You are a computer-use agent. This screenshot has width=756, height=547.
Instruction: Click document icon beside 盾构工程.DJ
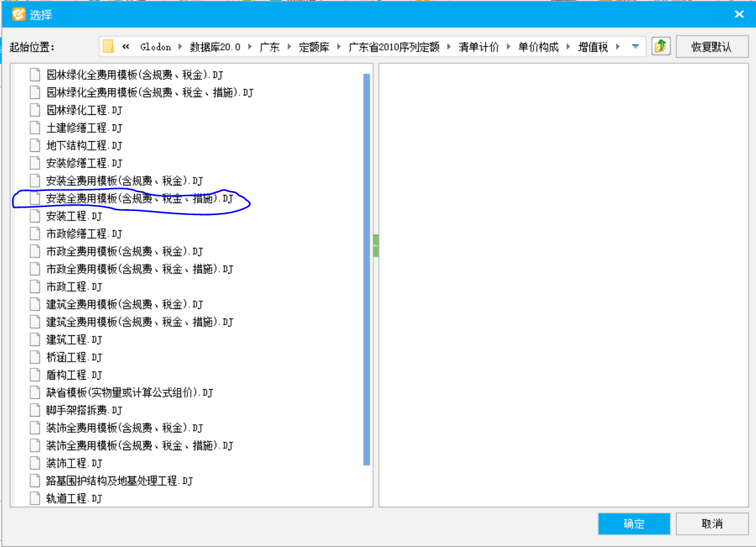tap(35, 375)
